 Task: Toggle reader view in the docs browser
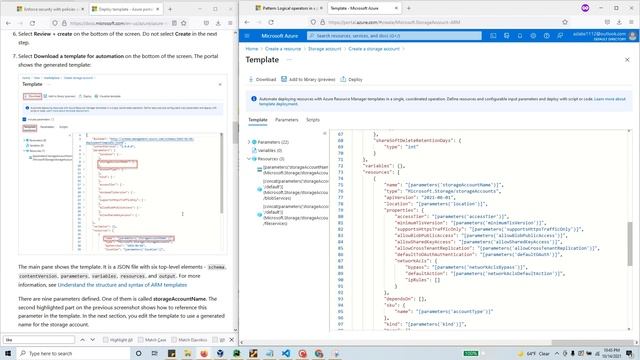[174, 23]
